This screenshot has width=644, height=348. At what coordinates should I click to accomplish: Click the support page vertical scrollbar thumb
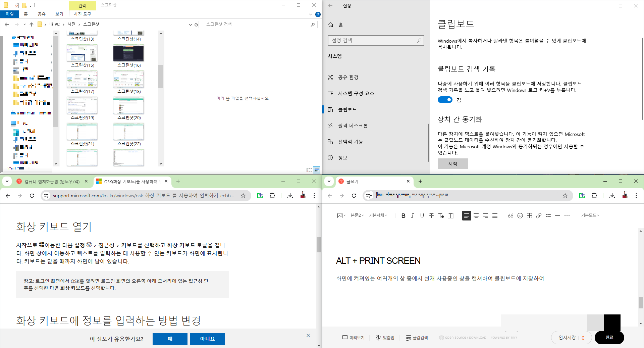click(319, 245)
